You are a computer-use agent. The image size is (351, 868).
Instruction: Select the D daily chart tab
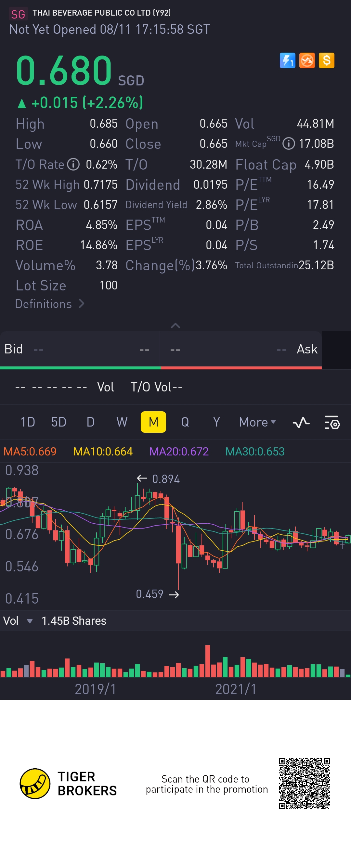[90, 422]
